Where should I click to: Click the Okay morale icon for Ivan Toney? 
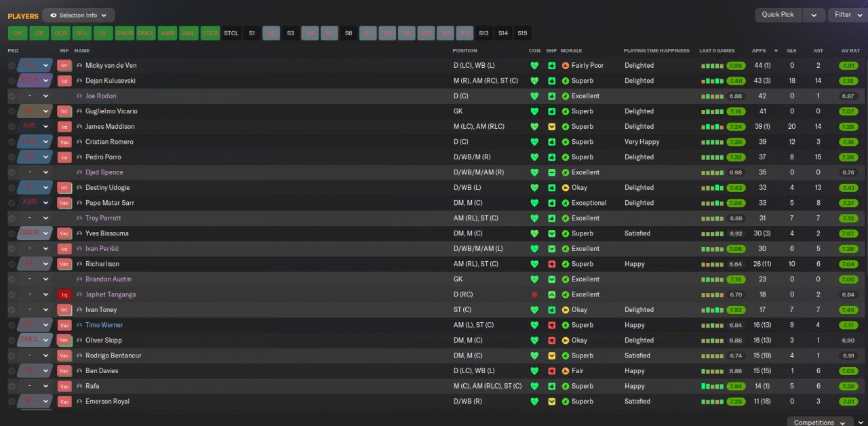tap(565, 310)
